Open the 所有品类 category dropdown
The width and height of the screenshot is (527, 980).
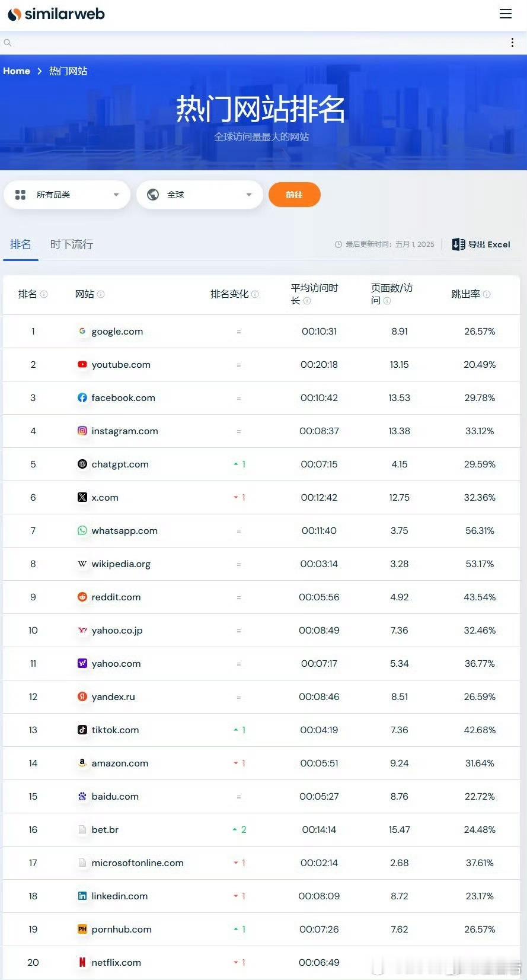(67, 195)
